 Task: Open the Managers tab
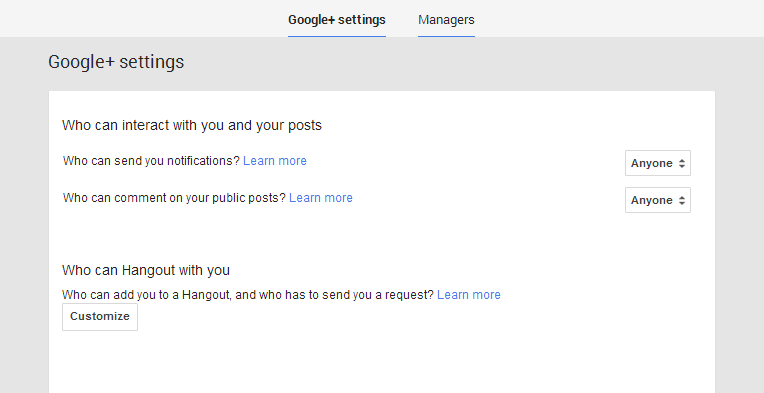pyautogui.click(x=446, y=20)
